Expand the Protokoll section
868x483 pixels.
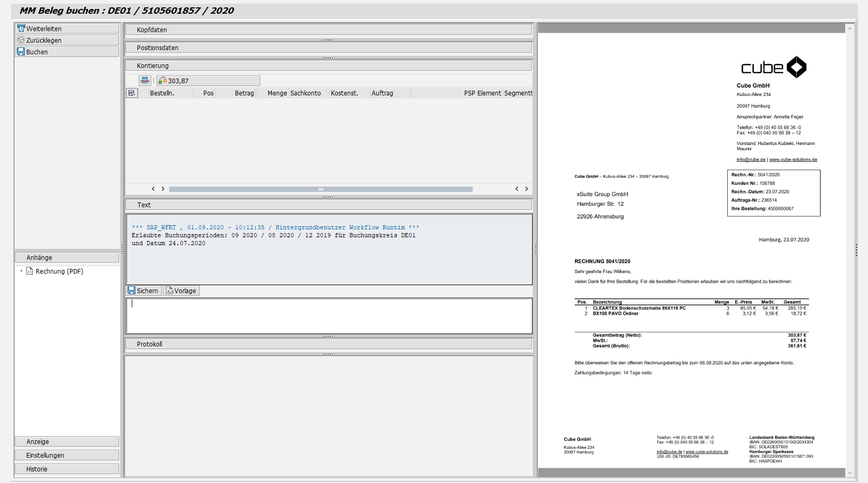328,344
